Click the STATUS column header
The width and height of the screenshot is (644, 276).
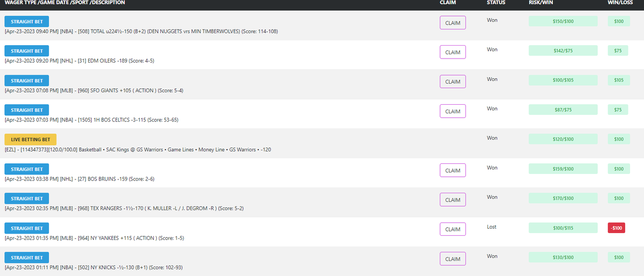pyautogui.click(x=496, y=3)
